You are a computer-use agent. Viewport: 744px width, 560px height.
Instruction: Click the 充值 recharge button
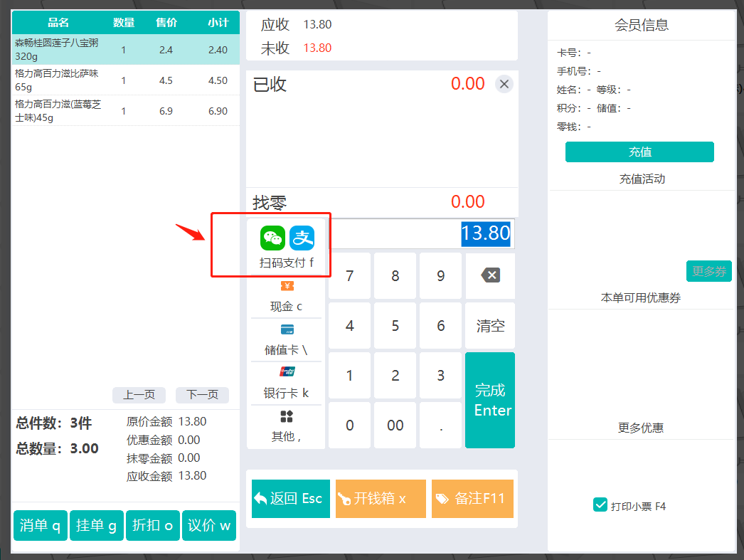pos(639,152)
